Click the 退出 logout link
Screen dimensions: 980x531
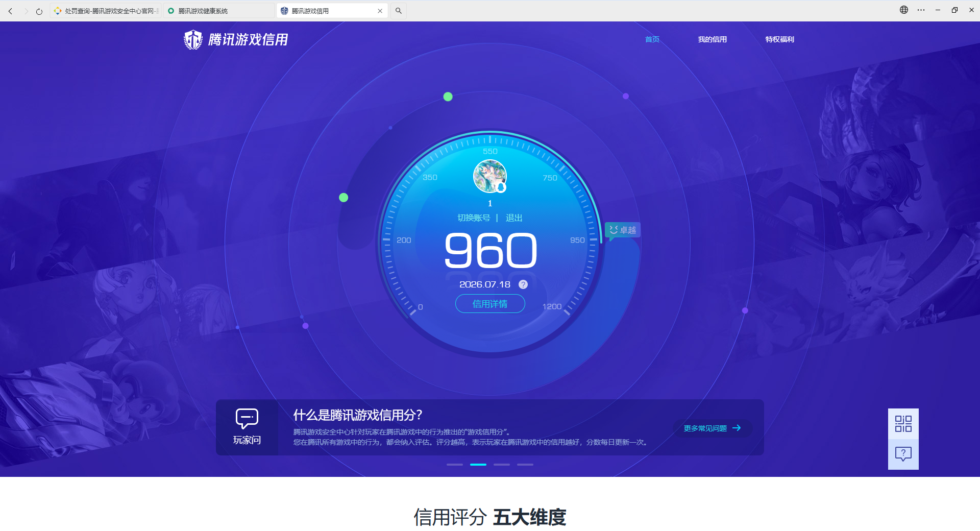(514, 218)
